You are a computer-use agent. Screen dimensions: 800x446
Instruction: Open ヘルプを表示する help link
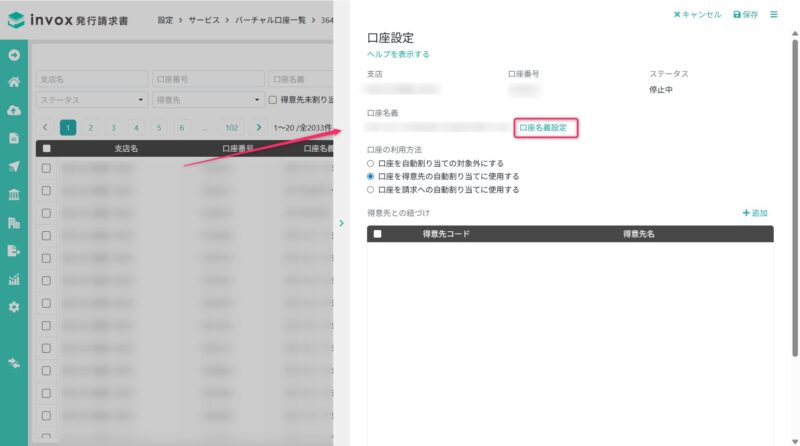[398, 54]
